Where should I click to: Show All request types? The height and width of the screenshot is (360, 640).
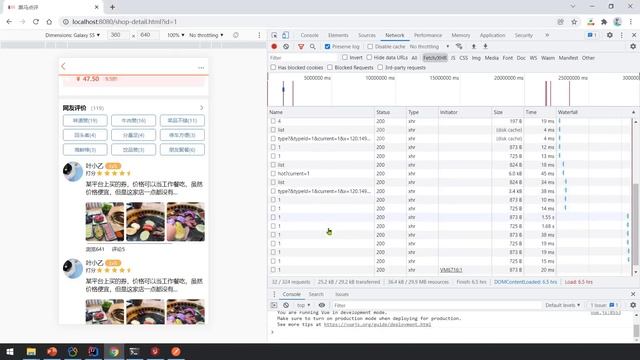(414, 58)
